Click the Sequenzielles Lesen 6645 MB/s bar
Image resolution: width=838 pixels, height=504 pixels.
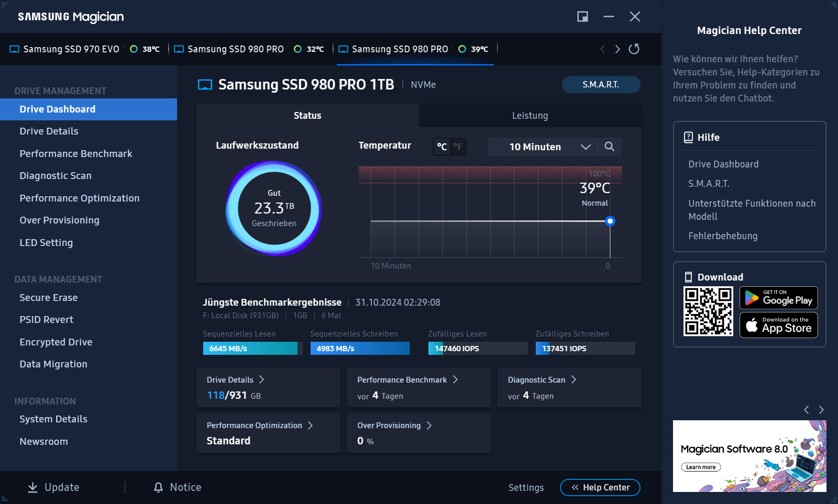(x=252, y=349)
